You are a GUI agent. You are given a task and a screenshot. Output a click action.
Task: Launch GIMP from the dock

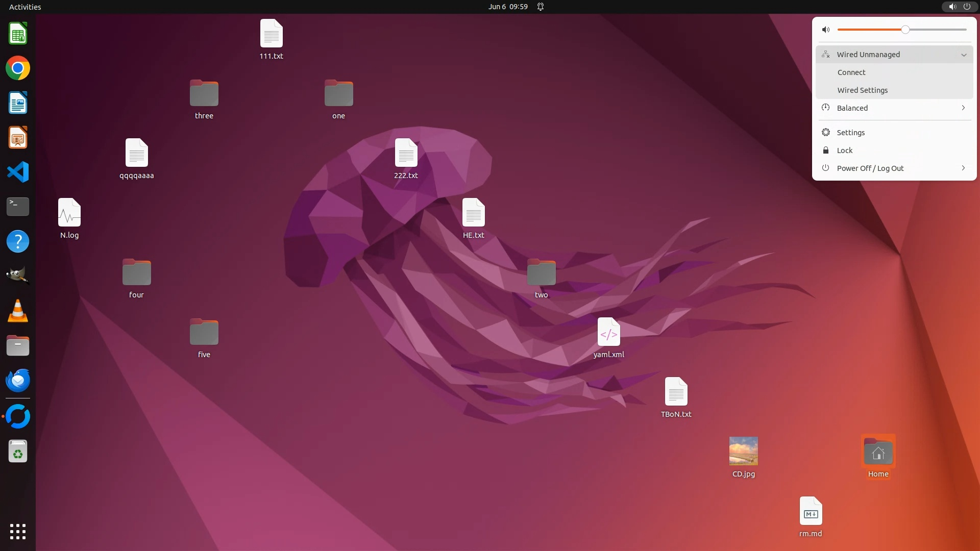pyautogui.click(x=18, y=275)
